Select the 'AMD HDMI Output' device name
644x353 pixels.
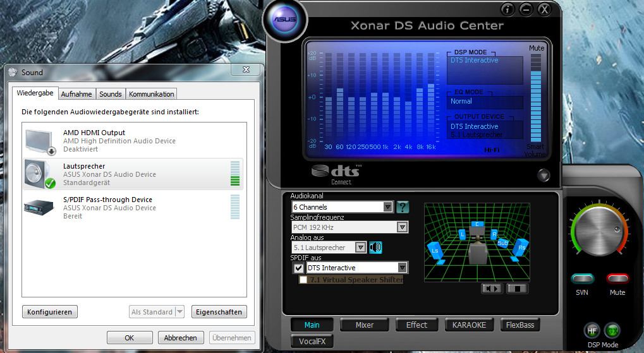(x=94, y=133)
